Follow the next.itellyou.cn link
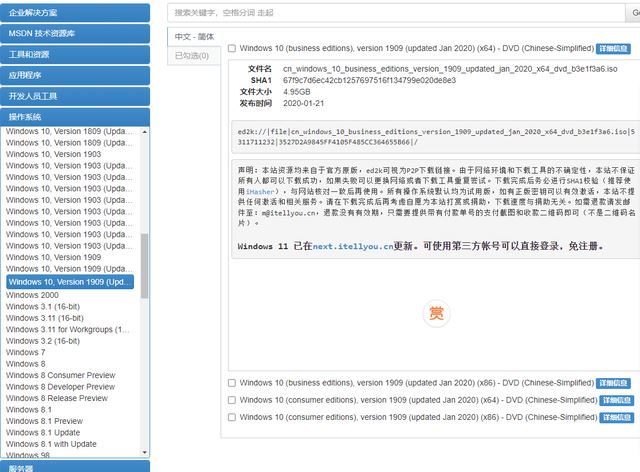Screen dimensions: 640x472 (x=352, y=246)
